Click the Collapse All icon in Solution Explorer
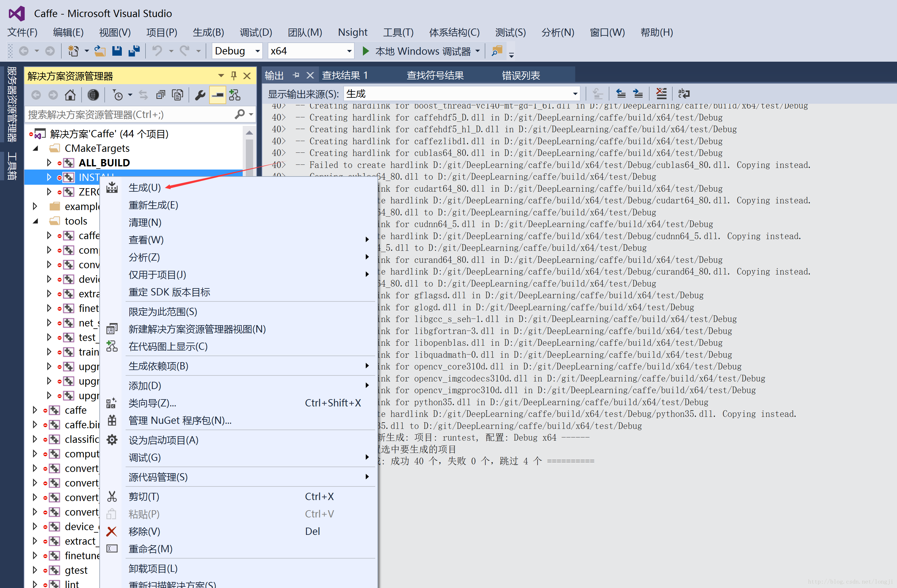 [x=160, y=95]
